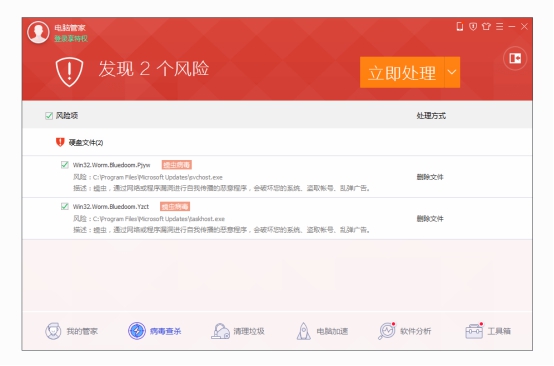The height and width of the screenshot is (366, 554).
Task: Uncheck Win32.Worm.Bluedoom.Pjyw risk item
Action: click(64, 165)
